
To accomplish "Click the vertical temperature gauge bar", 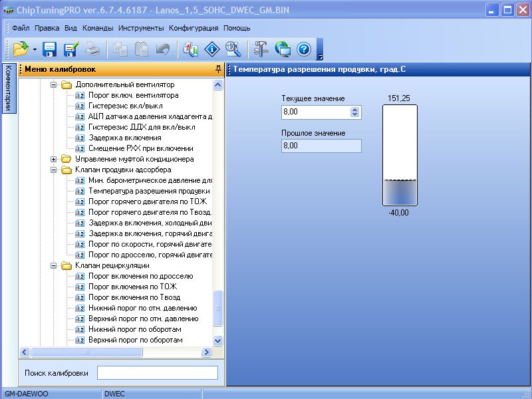I will 400,156.
